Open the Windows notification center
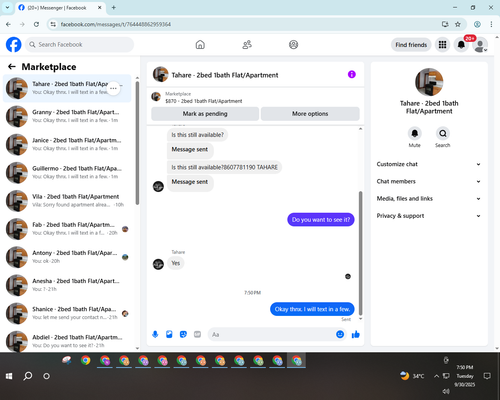500x400 pixels. coord(487,376)
